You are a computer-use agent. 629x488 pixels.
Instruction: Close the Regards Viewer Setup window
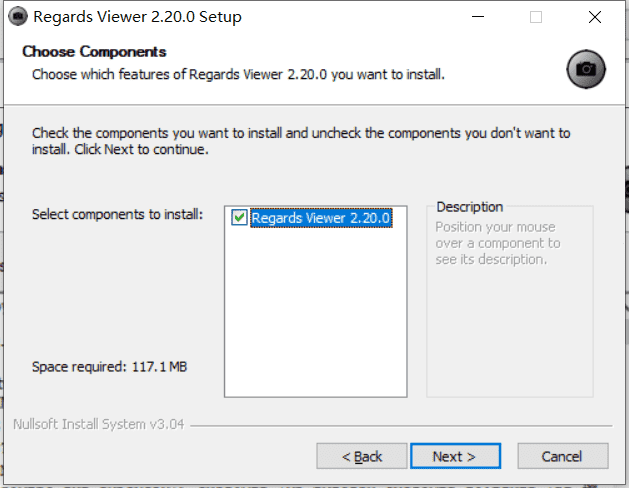click(595, 17)
